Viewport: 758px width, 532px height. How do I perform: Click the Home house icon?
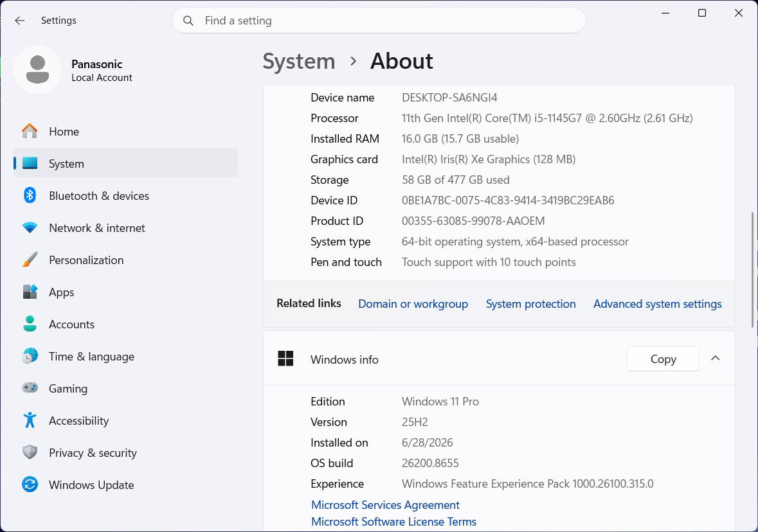pyautogui.click(x=30, y=131)
